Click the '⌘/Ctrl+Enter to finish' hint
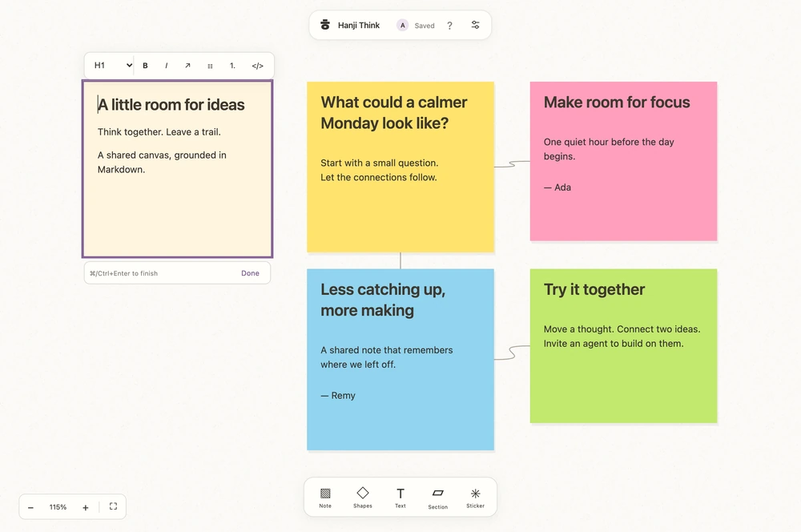 123,273
